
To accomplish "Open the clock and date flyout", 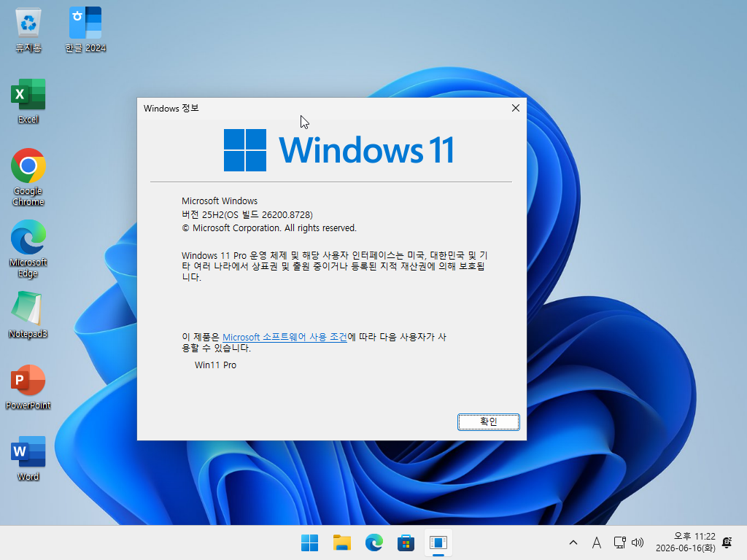I will coord(685,542).
